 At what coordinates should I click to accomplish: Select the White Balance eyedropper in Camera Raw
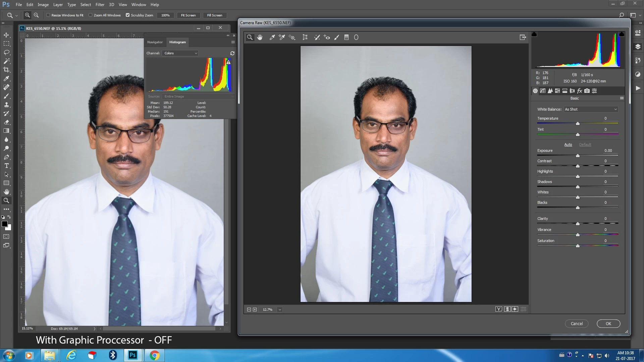(x=272, y=38)
